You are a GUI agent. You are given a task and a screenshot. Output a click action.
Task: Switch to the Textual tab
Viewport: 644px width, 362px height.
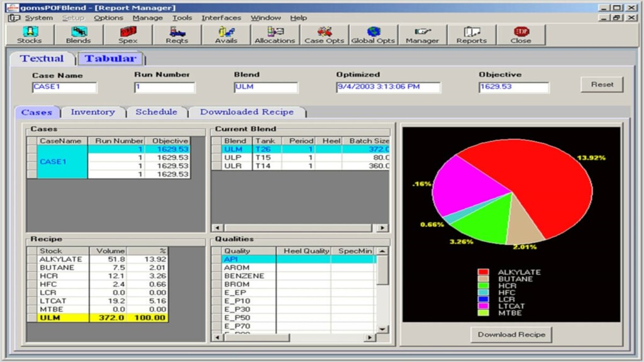tap(42, 58)
